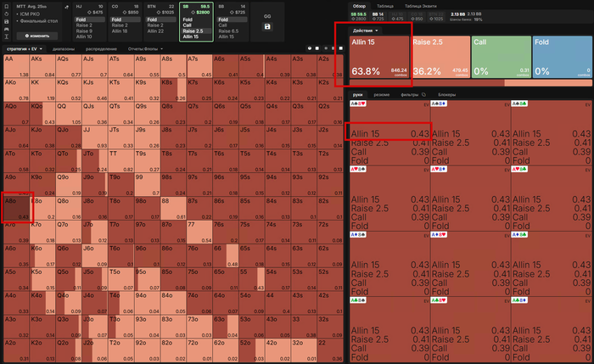Click the text cursor icon in left sidebar
The height and width of the screenshot is (364, 594).
point(7,36)
